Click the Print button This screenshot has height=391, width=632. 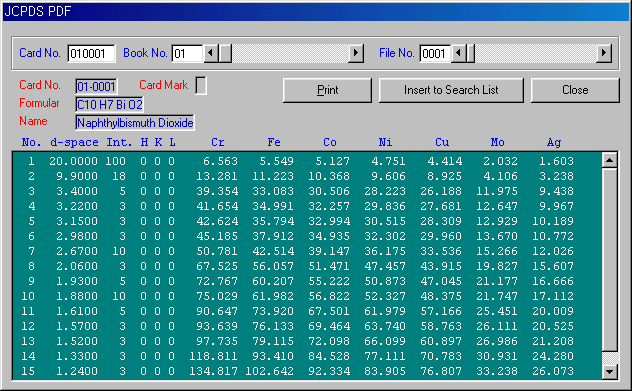click(x=327, y=90)
